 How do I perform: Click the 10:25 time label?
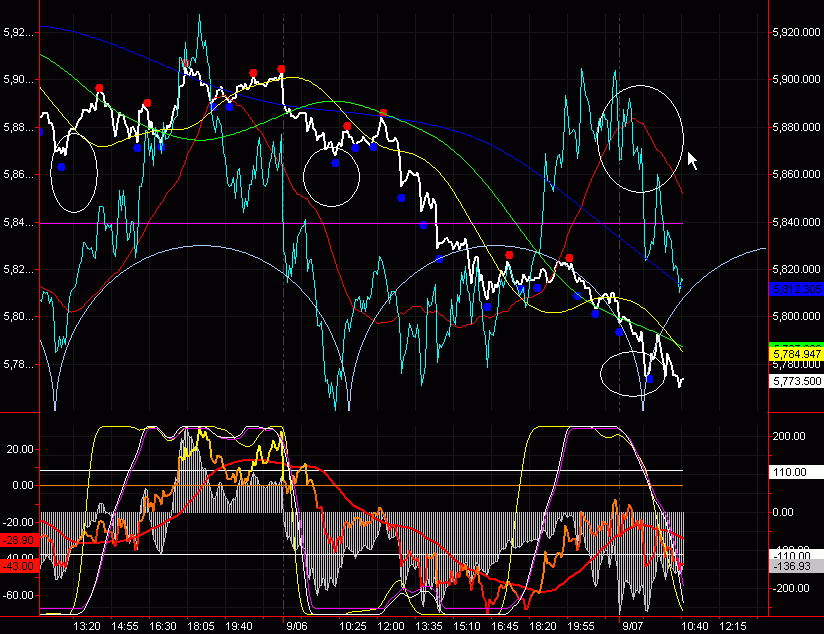coord(353,626)
